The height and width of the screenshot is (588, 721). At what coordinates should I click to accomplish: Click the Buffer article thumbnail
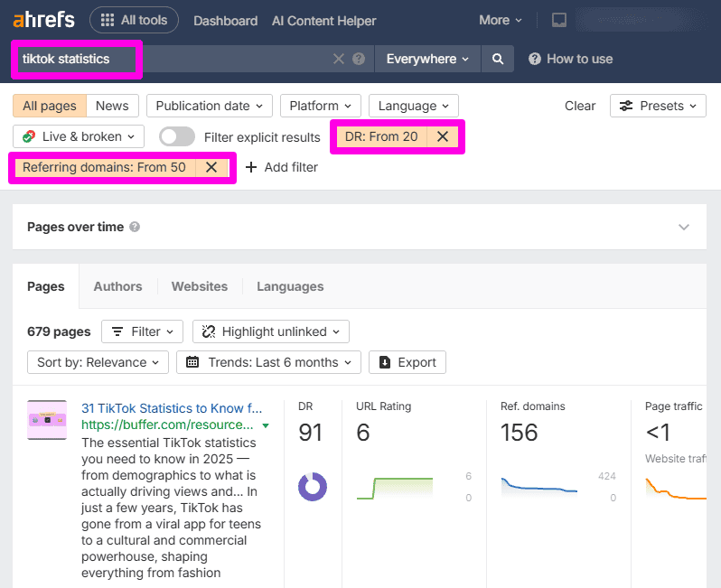point(47,420)
